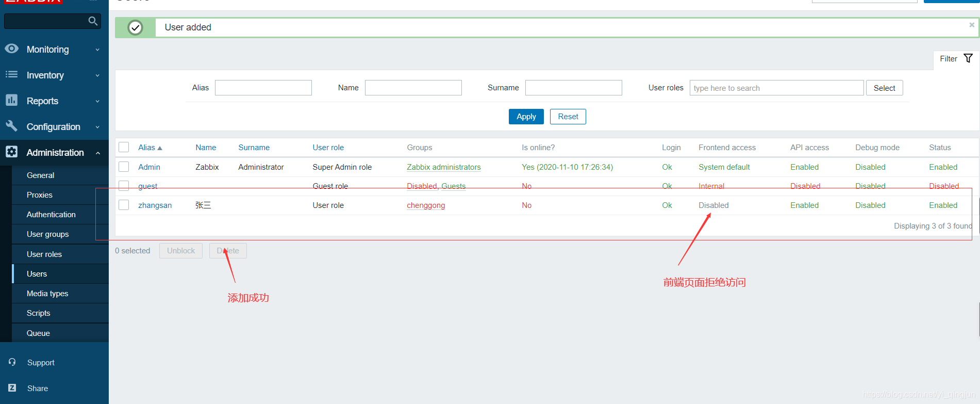This screenshot has height=404, width=980.
Task: Click the Monitoring eye icon
Action: pos(12,49)
